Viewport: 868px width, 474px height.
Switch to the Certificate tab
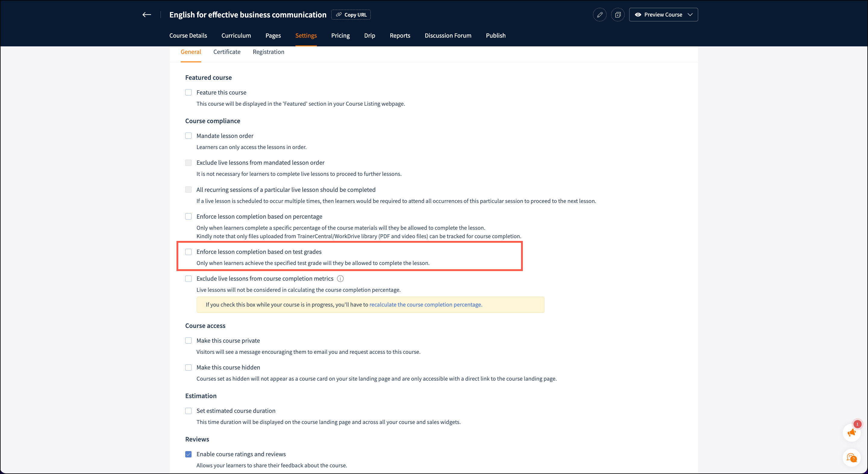point(227,52)
